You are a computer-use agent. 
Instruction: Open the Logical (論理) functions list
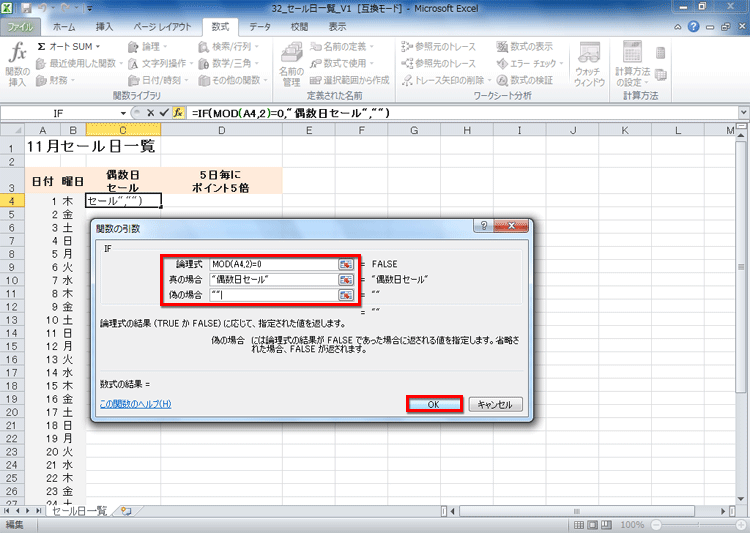coord(147,46)
